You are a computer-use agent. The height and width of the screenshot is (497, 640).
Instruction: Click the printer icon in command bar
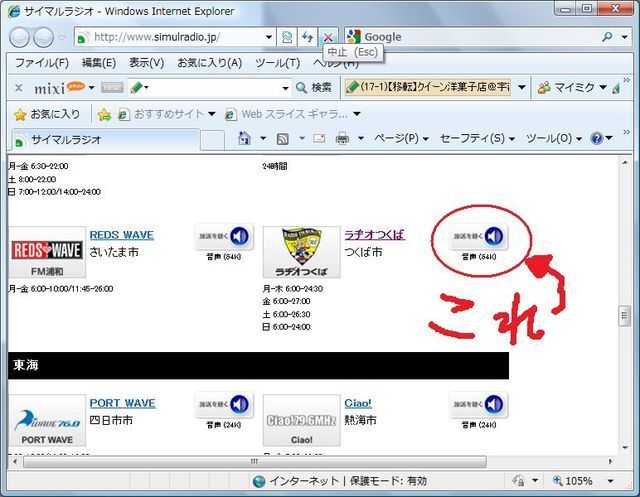click(x=342, y=138)
